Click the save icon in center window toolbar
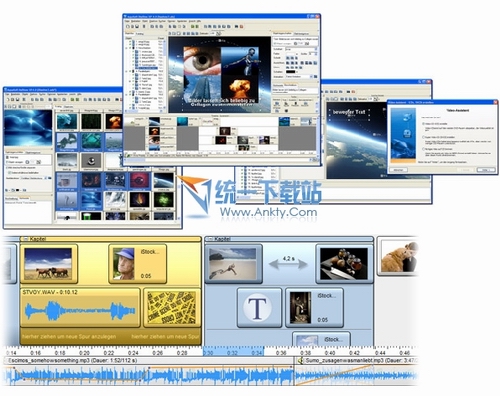Viewport: 500px width, 396px height. [137, 26]
